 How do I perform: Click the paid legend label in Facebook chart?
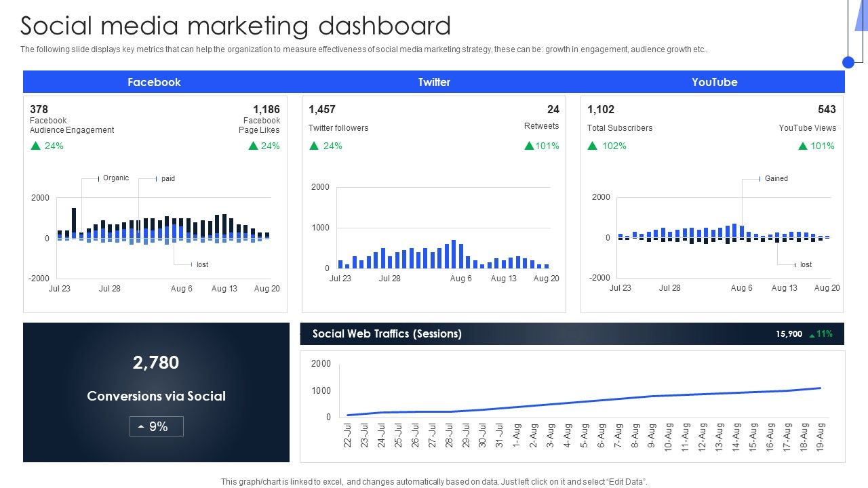168,179
